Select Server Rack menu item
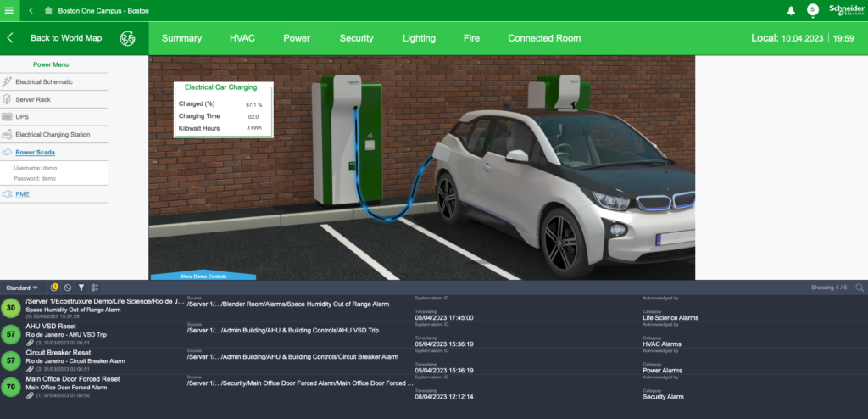Image resolution: width=868 pixels, height=419 pixels. click(x=33, y=99)
